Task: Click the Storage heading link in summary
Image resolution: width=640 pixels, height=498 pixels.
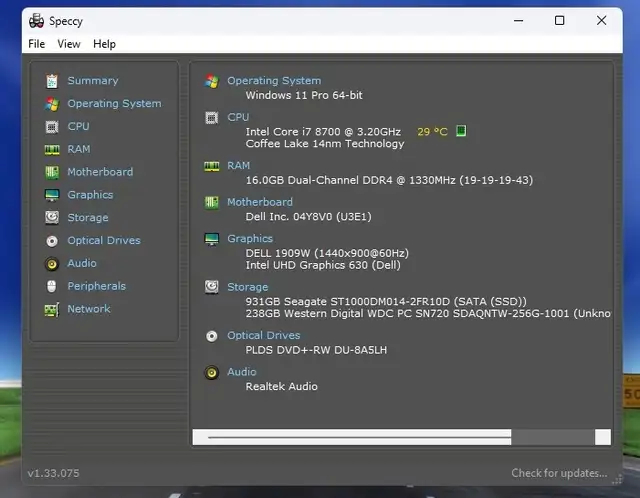Action: [247, 287]
